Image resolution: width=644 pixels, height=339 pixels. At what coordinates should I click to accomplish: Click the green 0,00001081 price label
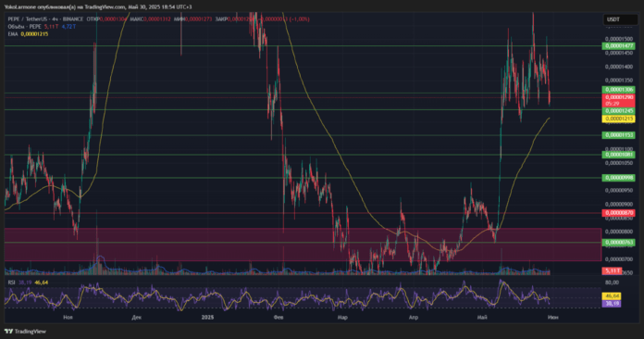[618, 155]
